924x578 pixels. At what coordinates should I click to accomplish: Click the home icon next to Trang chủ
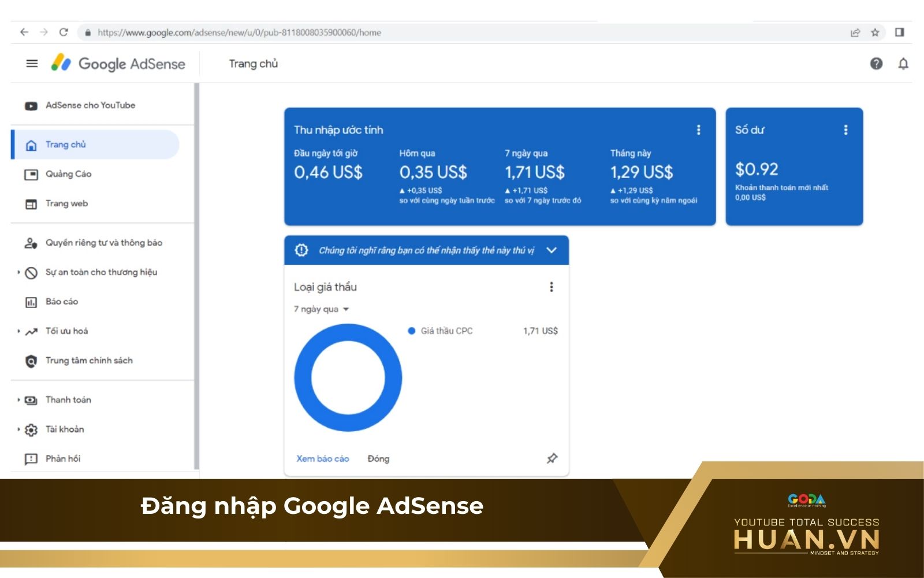tap(31, 145)
